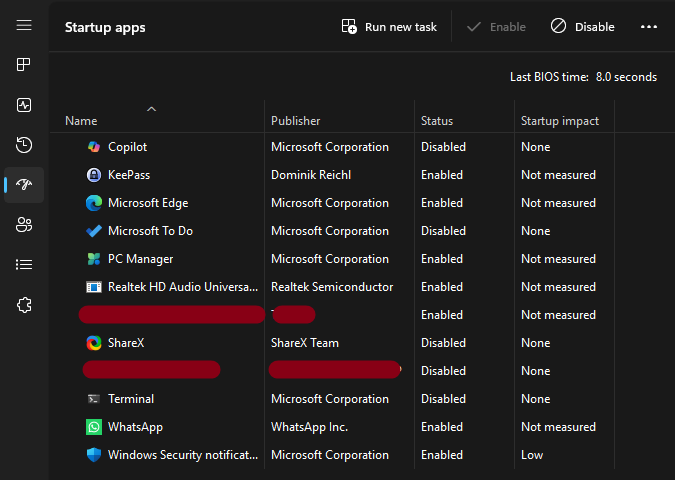Click publisher ShareX Team
Viewport: 675px width, 480px height.
tap(305, 343)
